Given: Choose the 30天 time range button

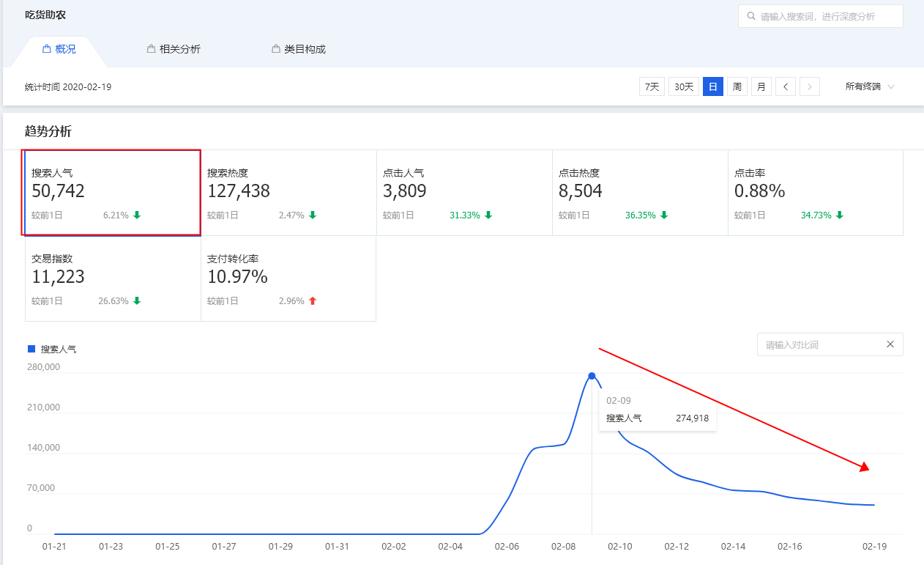Looking at the screenshot, I should 684,86.
